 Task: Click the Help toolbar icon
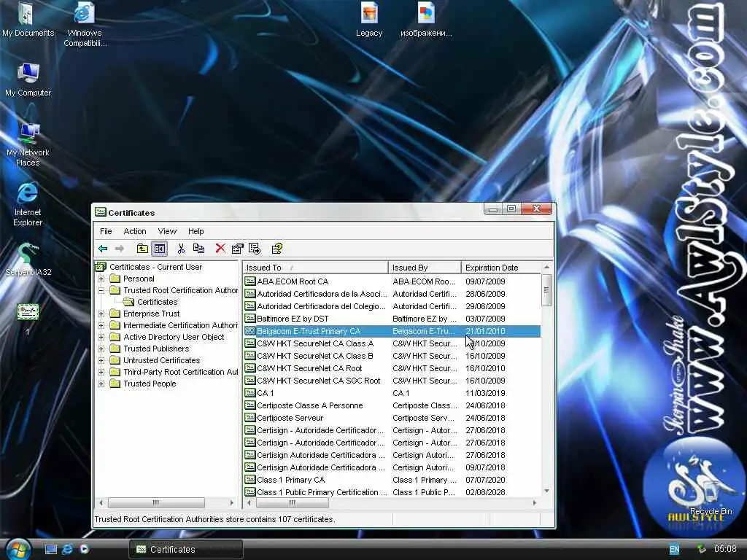276,249
